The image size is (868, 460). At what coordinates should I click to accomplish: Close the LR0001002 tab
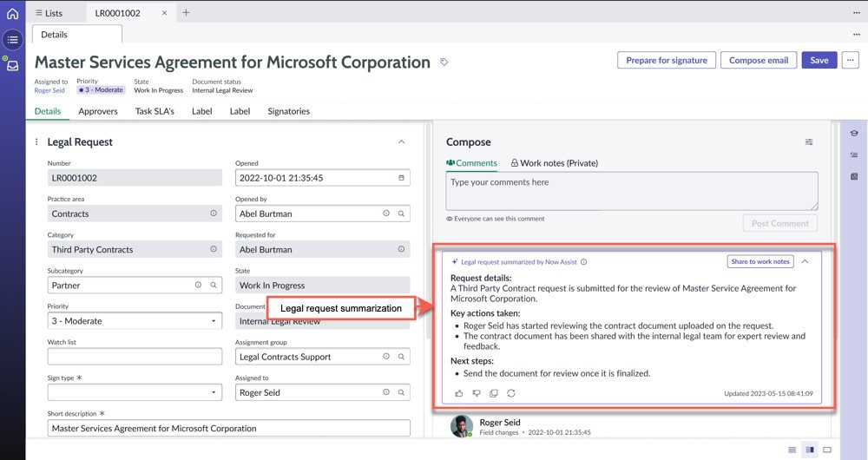164,13
